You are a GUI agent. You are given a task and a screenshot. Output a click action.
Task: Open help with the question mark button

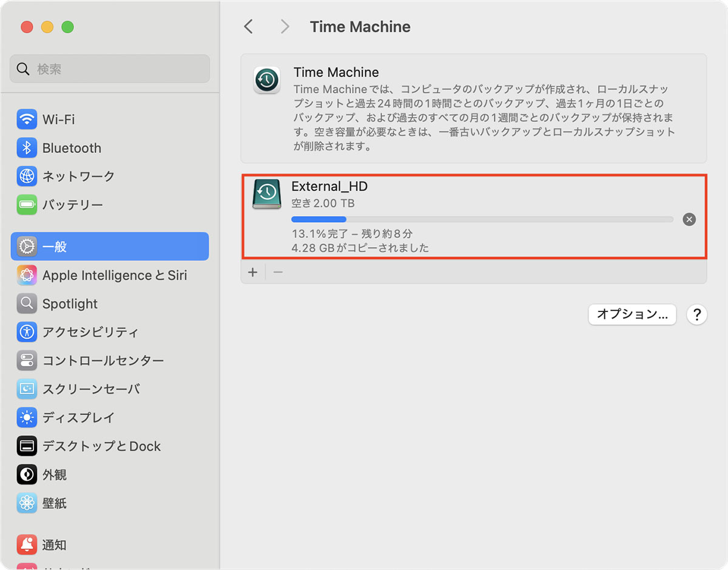[x=697, y=314]
